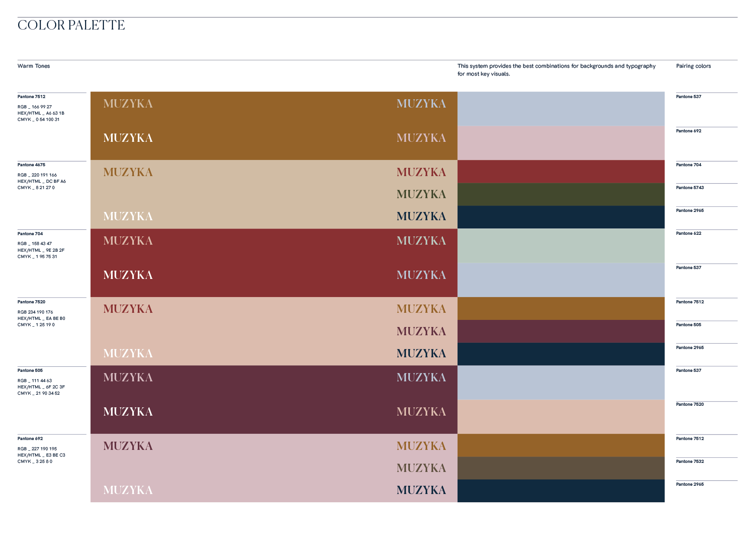Select the plum MUZYKA on the pink 692 band
Image resolution: width=756 pixels, height=535 pixels.
(128, 446)
